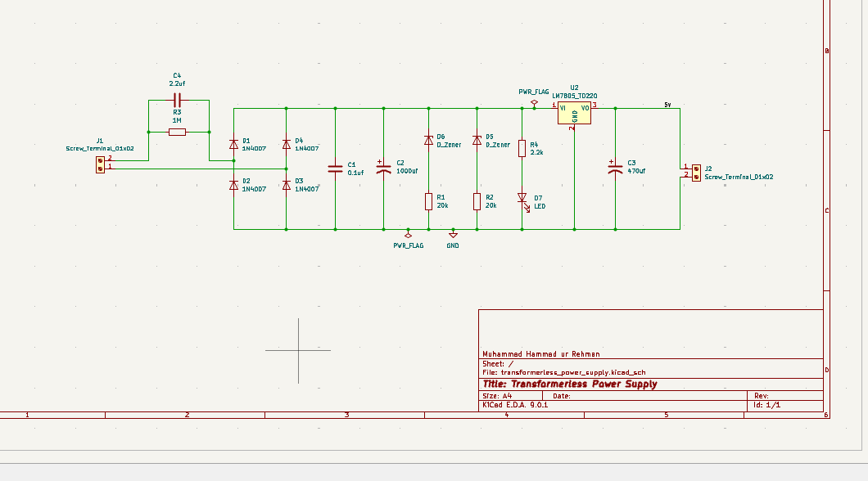Click the 'KiCad E.D.A. 9.0.1' text
Image resolution: width=868 pixels, height=481 pixels.
515,405
